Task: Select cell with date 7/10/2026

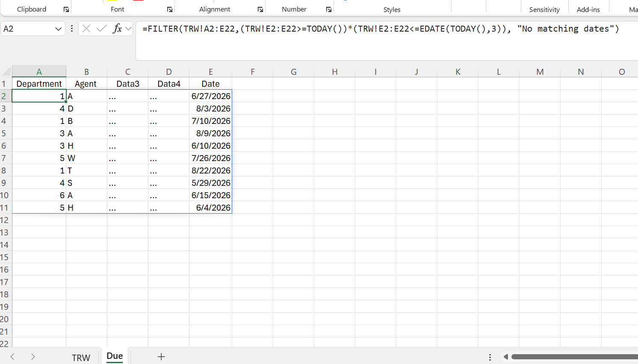Action: coord(211,121)
